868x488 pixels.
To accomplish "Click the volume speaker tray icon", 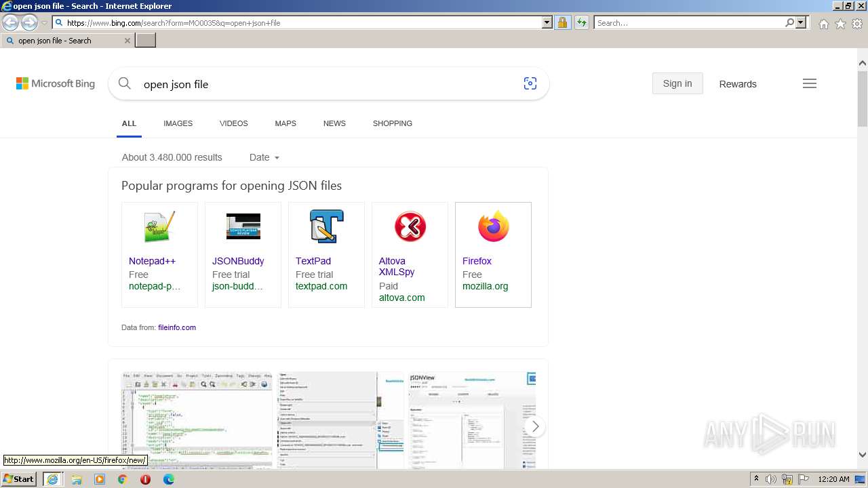I will pyautogui.click(x=771, y=479).
